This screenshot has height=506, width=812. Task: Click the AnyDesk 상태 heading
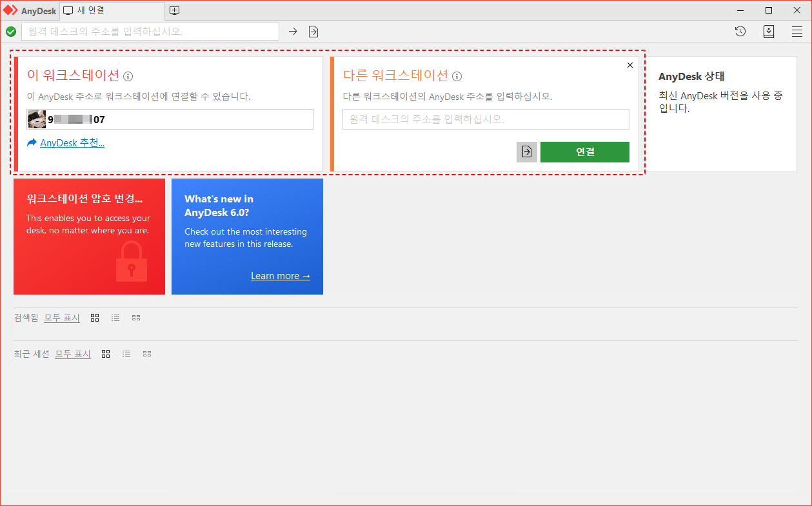click(691, 77)
